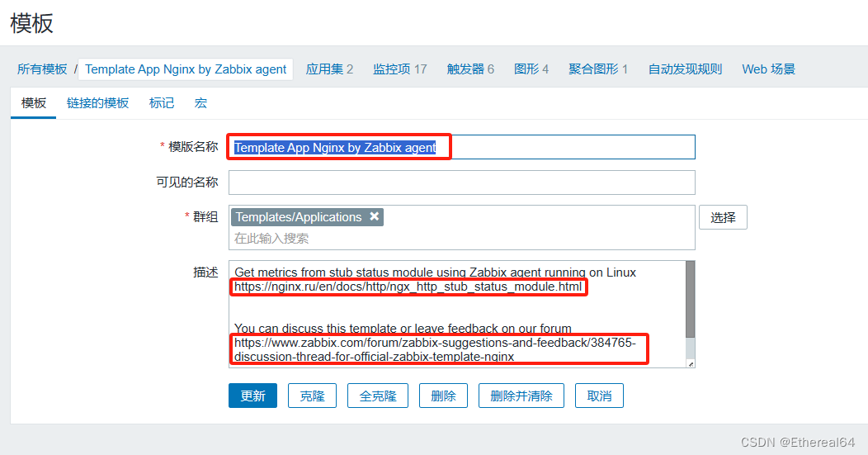The image size is (868, 455).
Task: Switch to 标记 tab
Action: pos(162,103)
